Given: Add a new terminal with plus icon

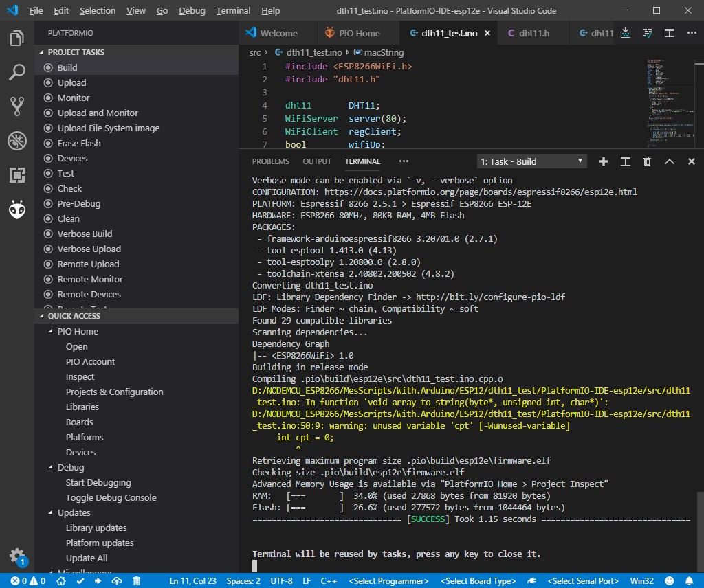Looking at the screenshot, I should pyautogui.click(x=604, y=161).
